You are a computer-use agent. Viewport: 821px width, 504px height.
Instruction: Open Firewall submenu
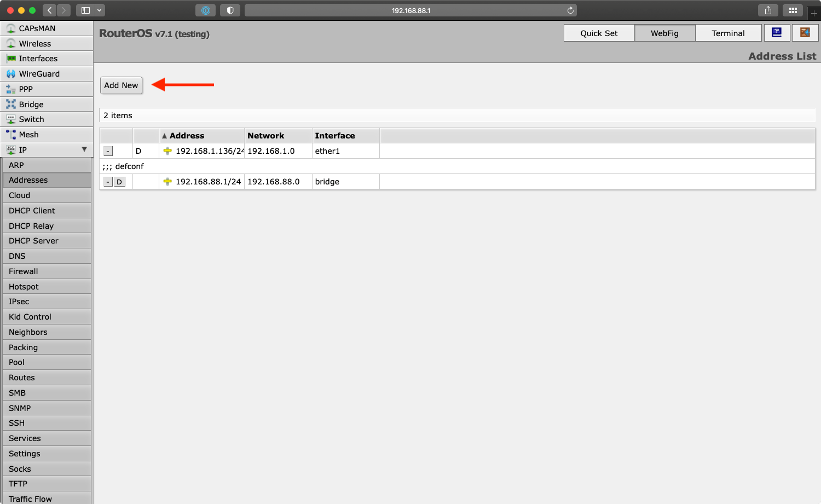tap(47, 271)
